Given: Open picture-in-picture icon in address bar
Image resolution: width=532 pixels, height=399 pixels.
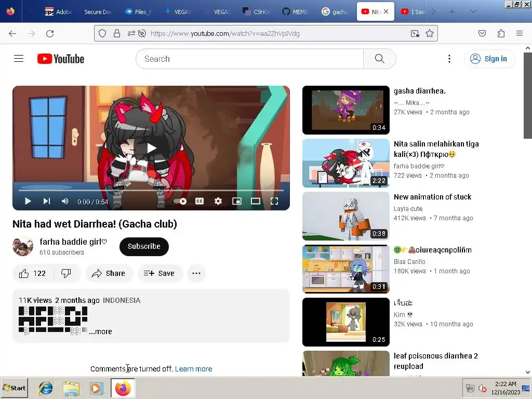Looking at the screenshot, I should pyautogui.click(x=415, y=33).
